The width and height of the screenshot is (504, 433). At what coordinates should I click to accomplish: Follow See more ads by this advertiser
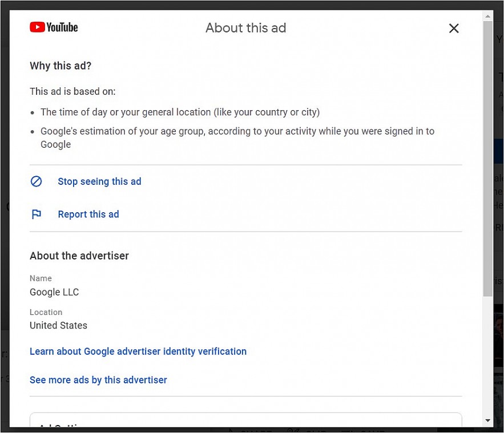tap(98, 380)
